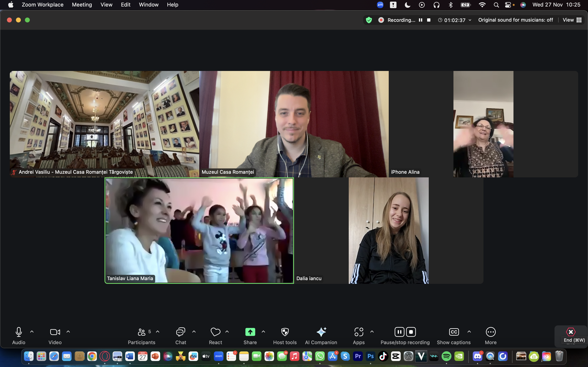Screen dimensions: 588x367
Task: Click the encryption shield icon
Action: pyautogui.click(x=369, y=20)
